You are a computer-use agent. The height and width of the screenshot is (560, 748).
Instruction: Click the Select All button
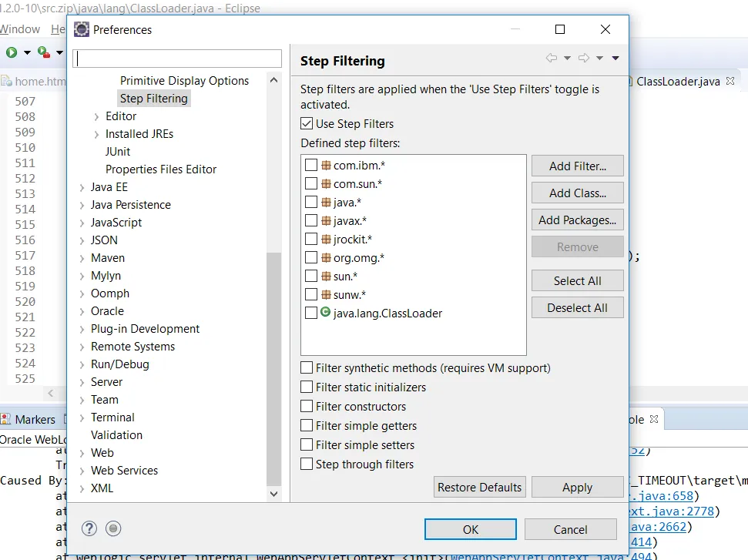577,281
